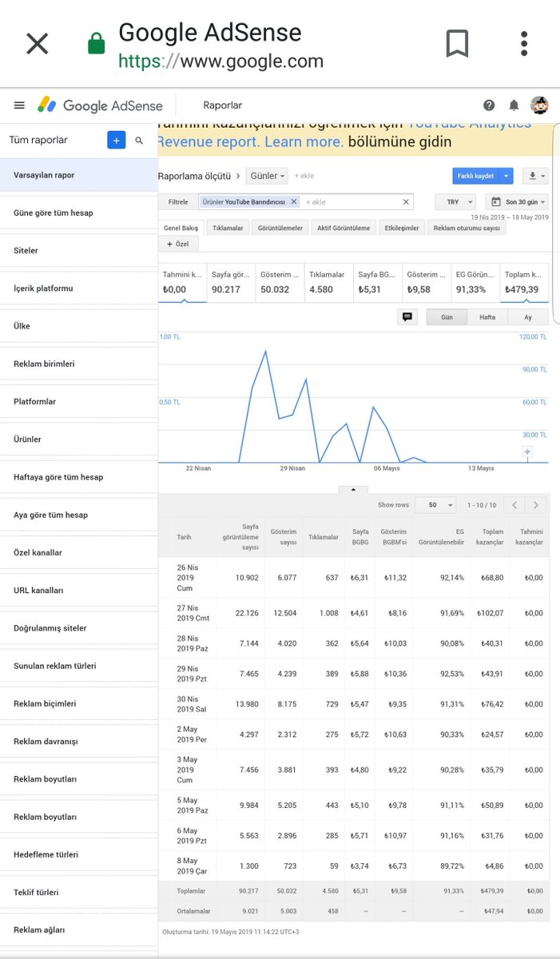The height and width of the screenshot is (959, 560).
Task: Open Hedefleme türleri report
Action: [79, 854]
